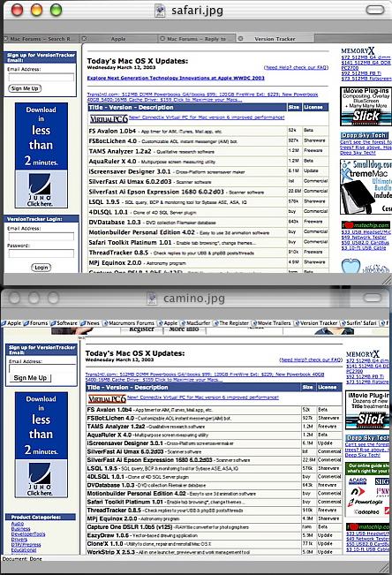Open the Software bookmark in Camino bar
This screenshot has width=392, height=575.
[64, 323]
